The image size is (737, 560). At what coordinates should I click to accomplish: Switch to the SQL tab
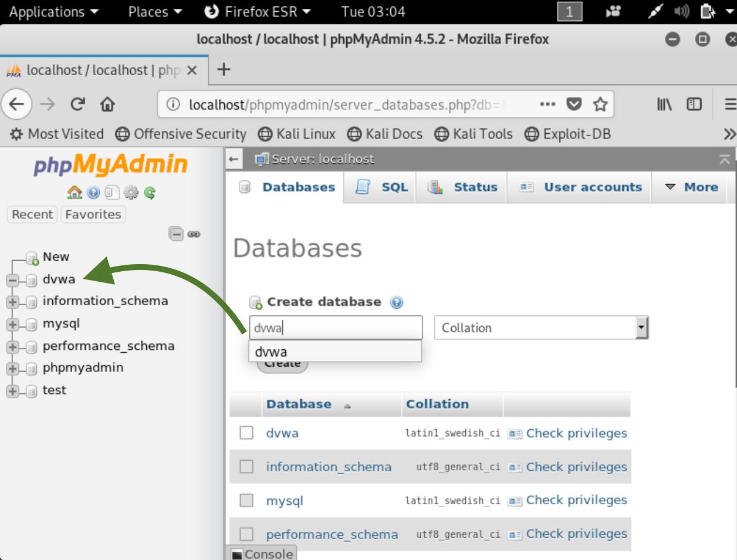[x=381, y=187]
